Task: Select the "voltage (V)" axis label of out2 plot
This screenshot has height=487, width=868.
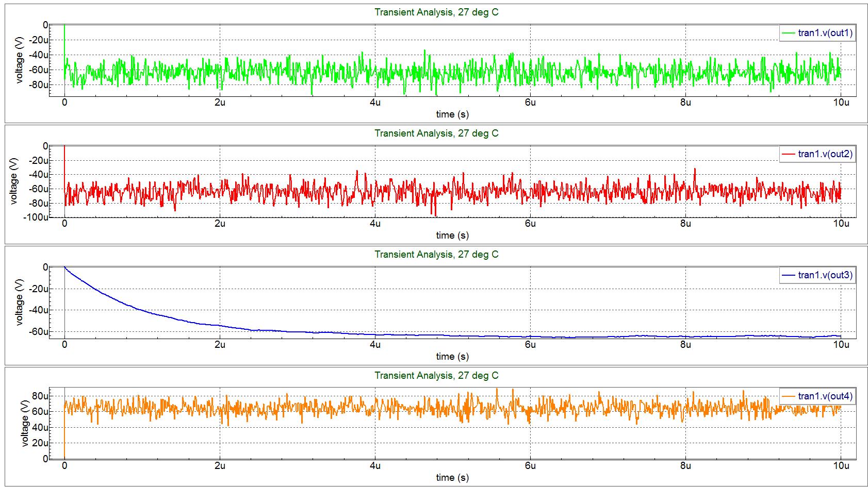Action: pyautogui.click(x=14, y=181)
